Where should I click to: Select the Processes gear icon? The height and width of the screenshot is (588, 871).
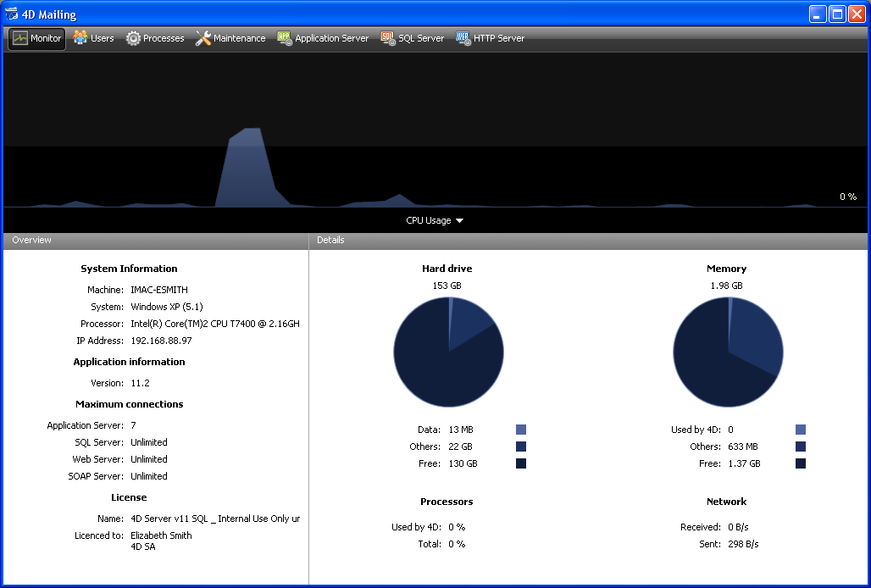(133, 38)
